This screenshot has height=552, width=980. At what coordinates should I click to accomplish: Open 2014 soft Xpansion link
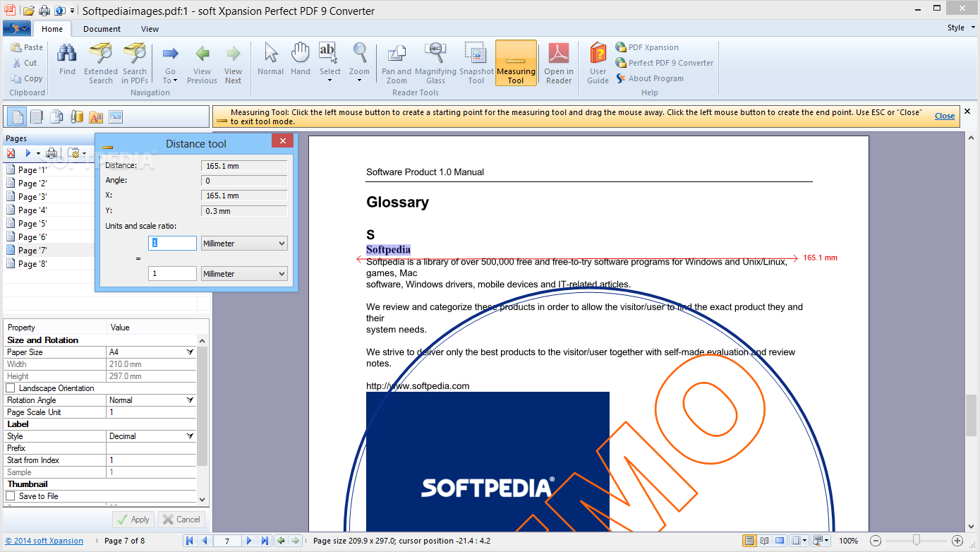click(44, 541)
